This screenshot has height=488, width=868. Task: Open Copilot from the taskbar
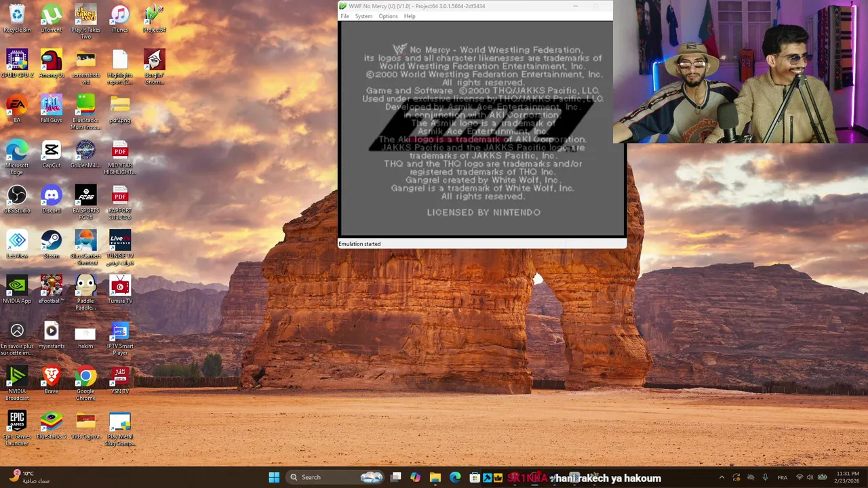[416, 477]
